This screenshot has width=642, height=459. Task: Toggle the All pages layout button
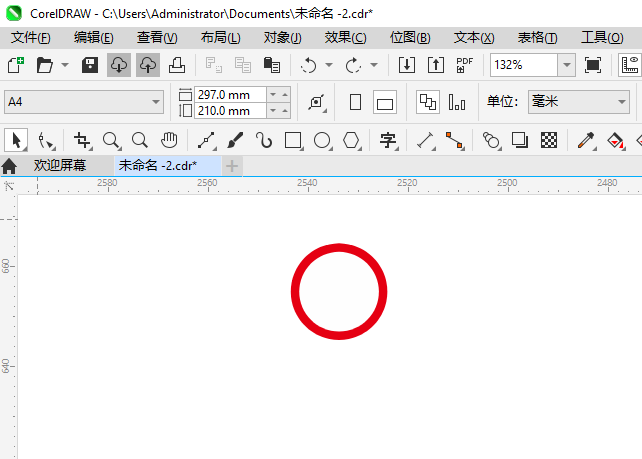pos(428,102)
